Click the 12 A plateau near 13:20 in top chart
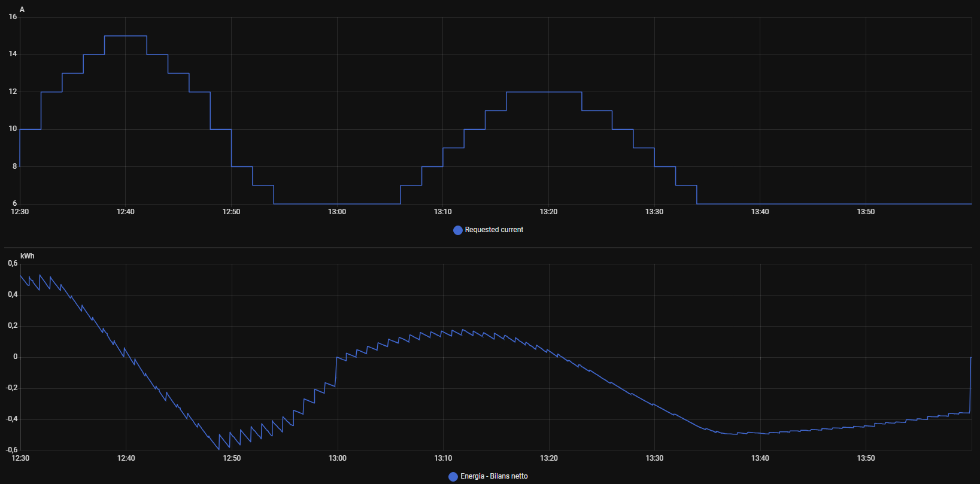The height and width of the screenshot is (484, 980). tap(544, 92)
